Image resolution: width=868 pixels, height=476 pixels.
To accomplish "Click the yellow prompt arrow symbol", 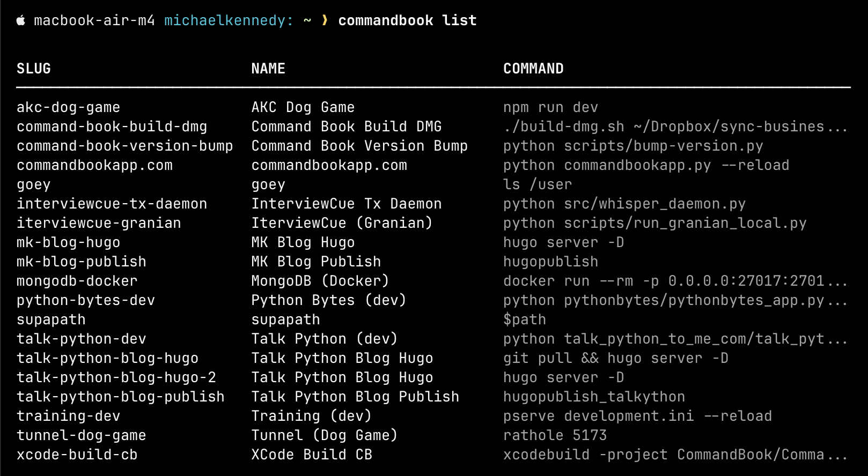I will point(325,20).
